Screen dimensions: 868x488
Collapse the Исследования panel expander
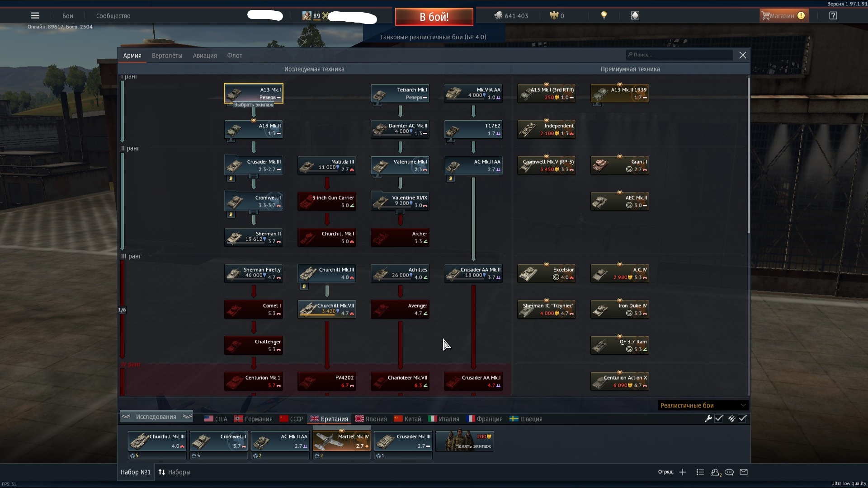coord(156,417)
